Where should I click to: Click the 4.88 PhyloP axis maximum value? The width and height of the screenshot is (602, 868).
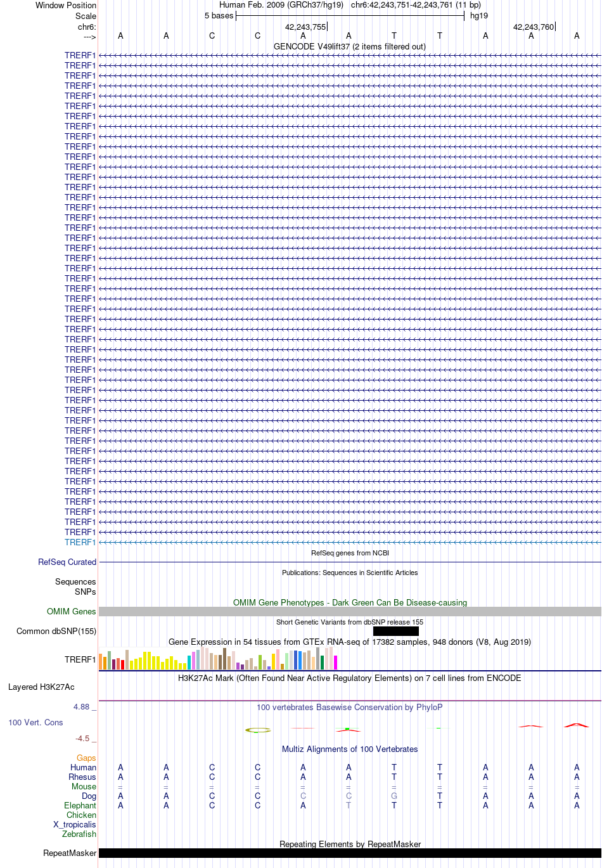[81, 706]
